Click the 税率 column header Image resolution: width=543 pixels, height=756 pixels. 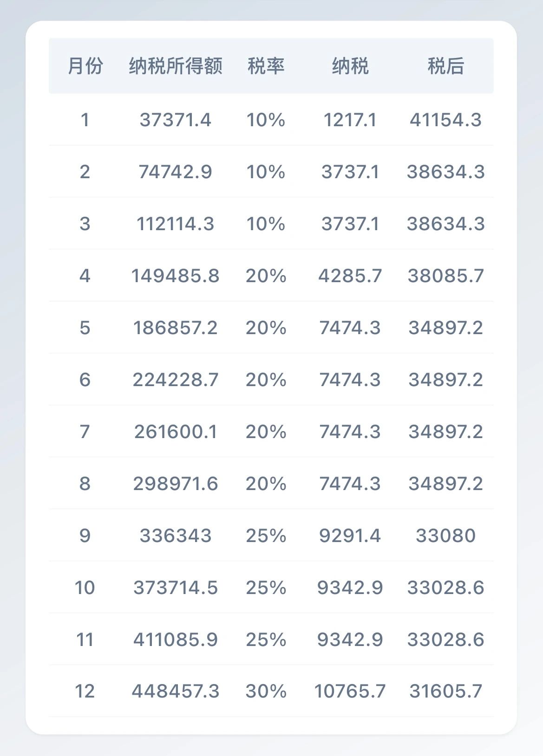pyautogui.click(x=266, y=66)
